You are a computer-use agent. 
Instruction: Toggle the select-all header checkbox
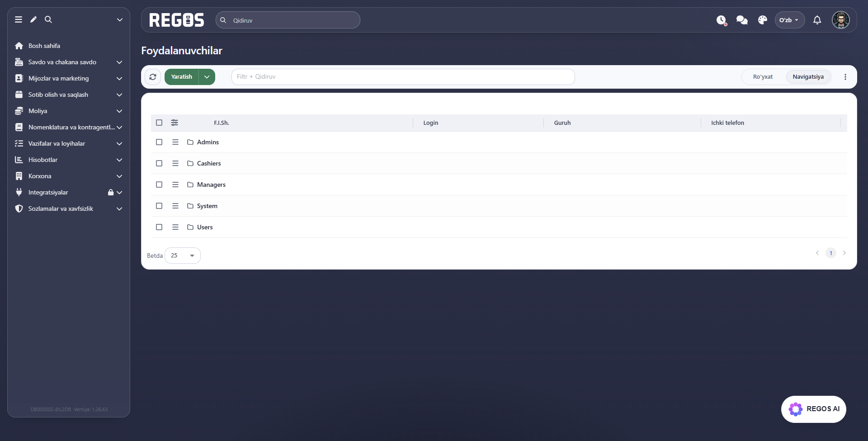(x=159, y=123)
